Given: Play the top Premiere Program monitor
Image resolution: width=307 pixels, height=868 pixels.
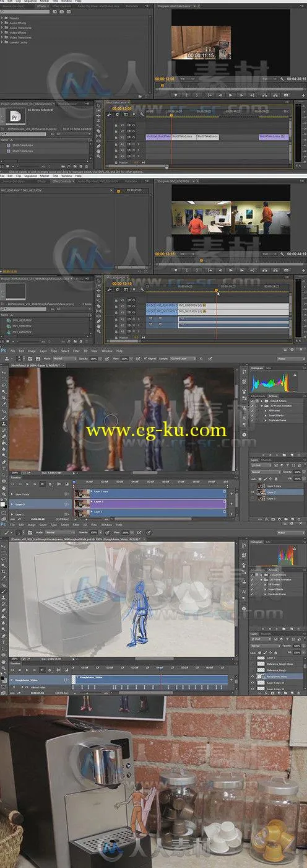Looking at the screenshot, I should tap(231, 95).
